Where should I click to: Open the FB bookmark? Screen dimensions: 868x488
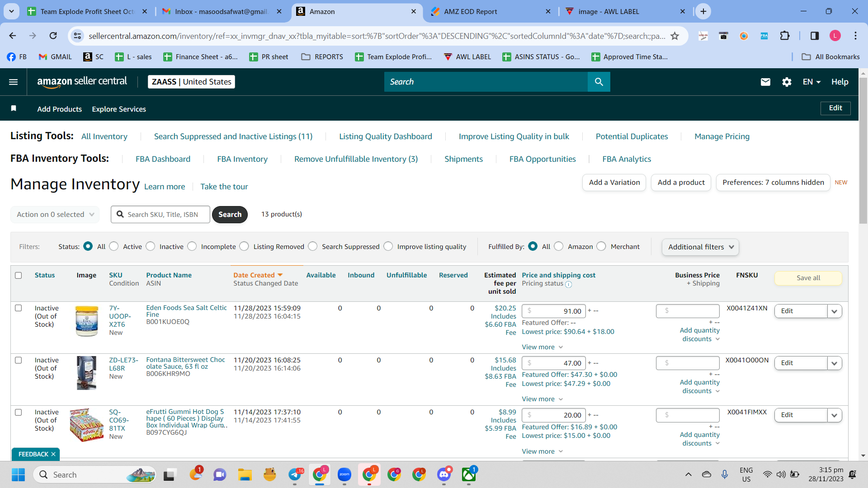(x=17, y=56)
